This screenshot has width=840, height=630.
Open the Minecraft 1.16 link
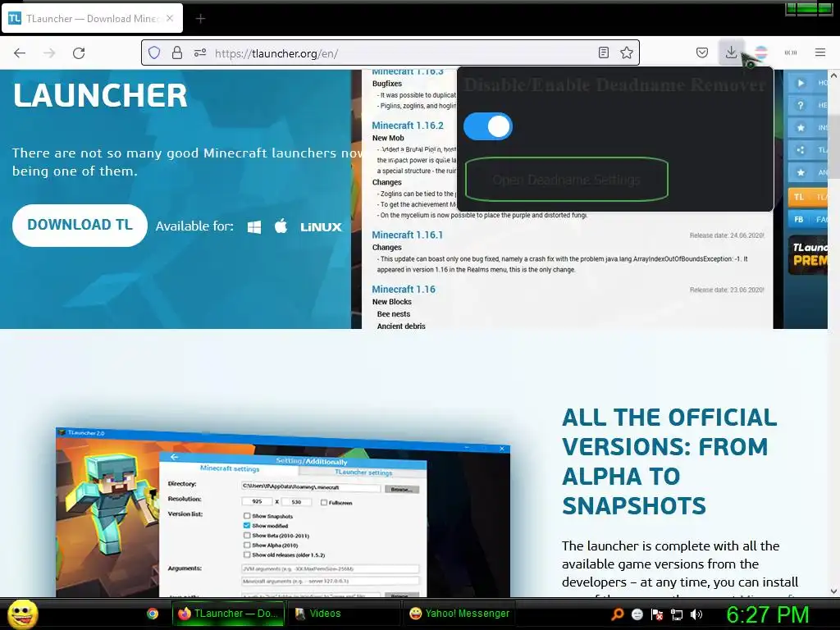point(404,290)
